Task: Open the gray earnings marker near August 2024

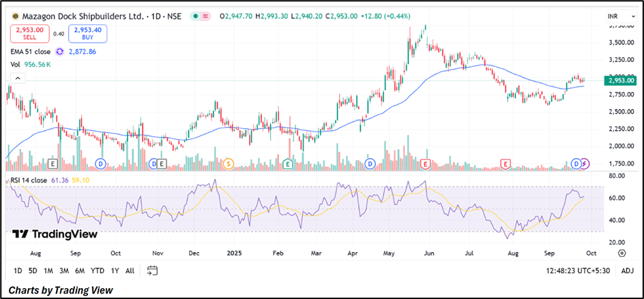Action: coord(52,163)
